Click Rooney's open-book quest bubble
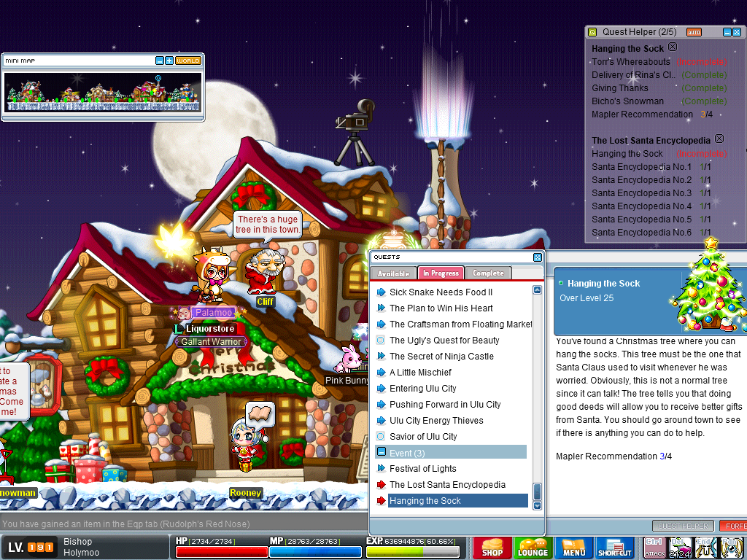 coord(260,413)
